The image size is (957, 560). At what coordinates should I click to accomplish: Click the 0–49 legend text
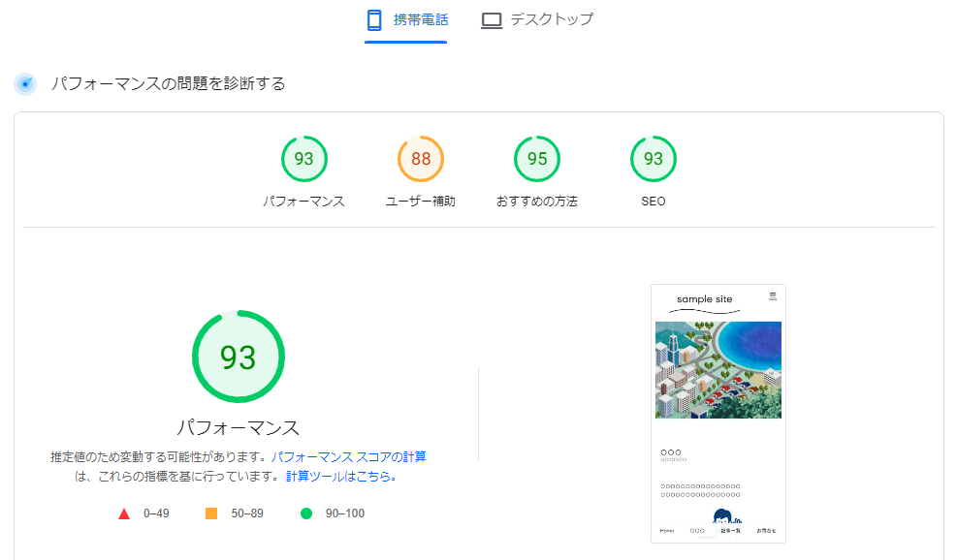pos(156,513)
